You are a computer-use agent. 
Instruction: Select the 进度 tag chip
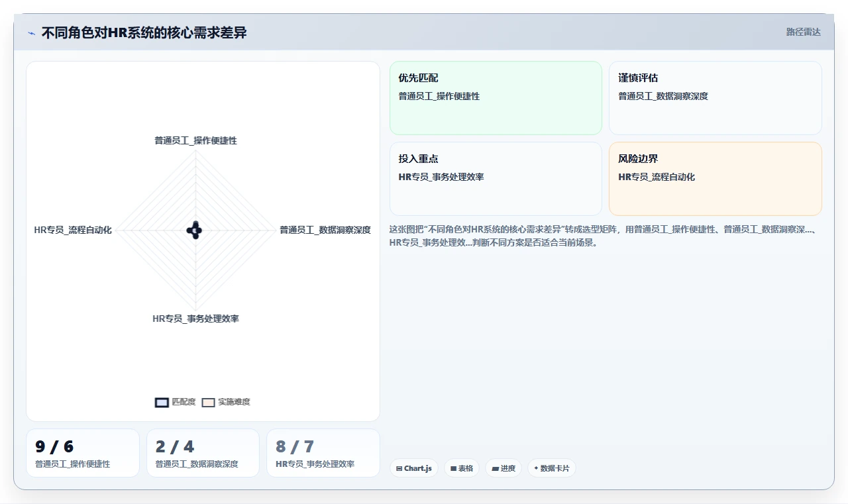[503, 468]
